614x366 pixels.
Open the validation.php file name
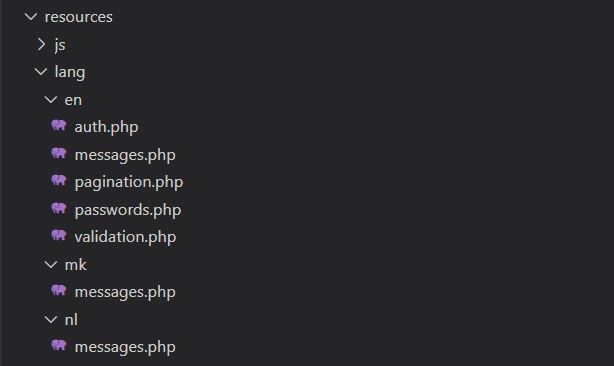125,237
